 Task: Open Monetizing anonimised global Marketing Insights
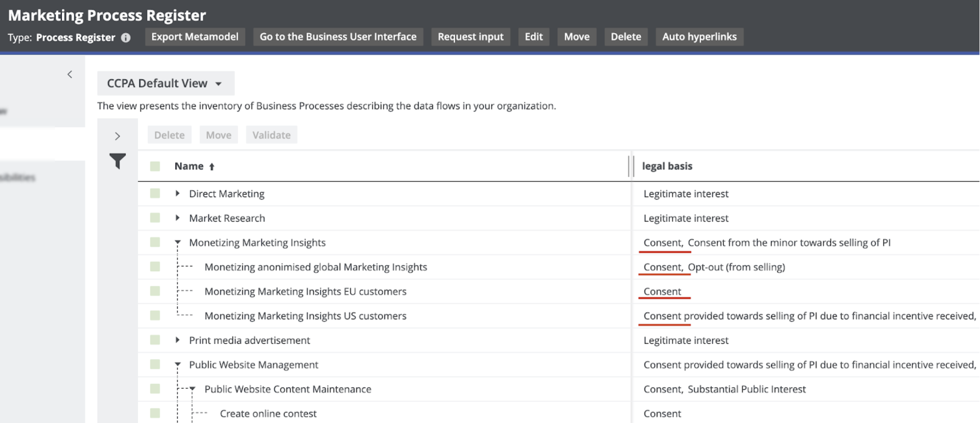[x=316, y=267]
